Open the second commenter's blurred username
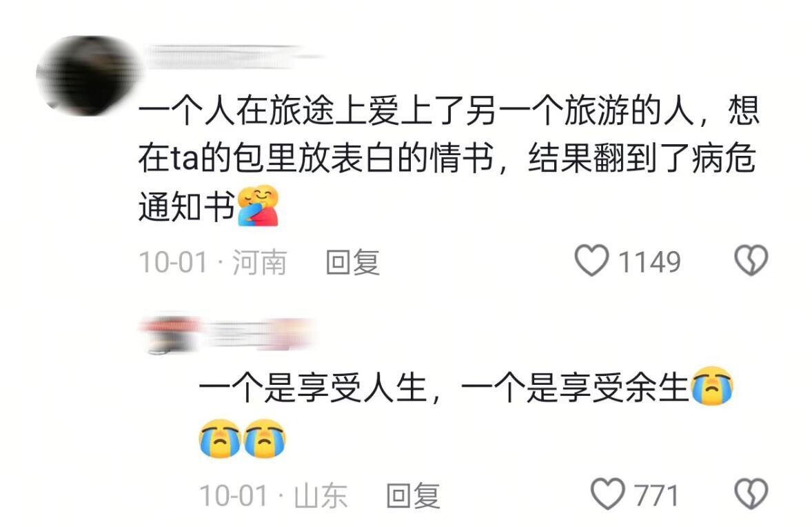Image resolution: width=812 pixels, height=527 pixels. coord(260,335)
